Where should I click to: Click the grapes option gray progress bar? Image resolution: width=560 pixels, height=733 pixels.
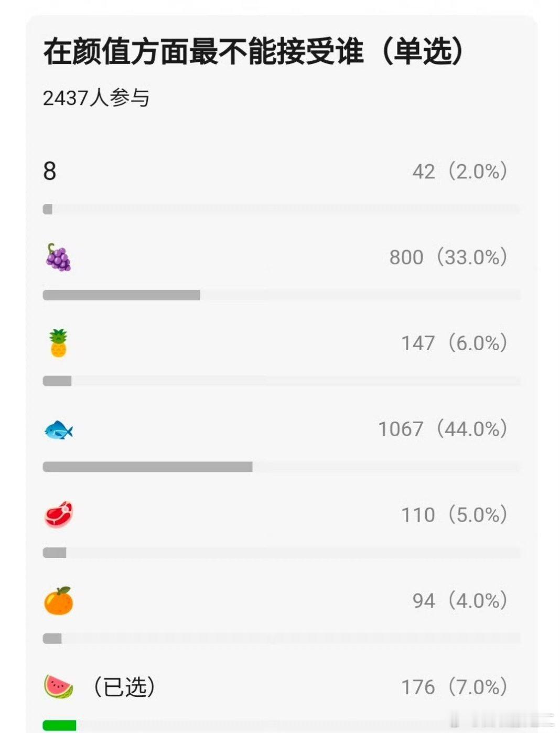coord(121,295)
